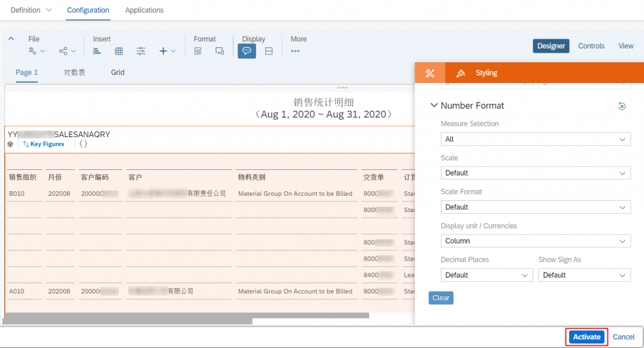The height and width of the screenshot is (348, 644).
Task: Click the Format device preview icon
Action: tap(219, 51)
